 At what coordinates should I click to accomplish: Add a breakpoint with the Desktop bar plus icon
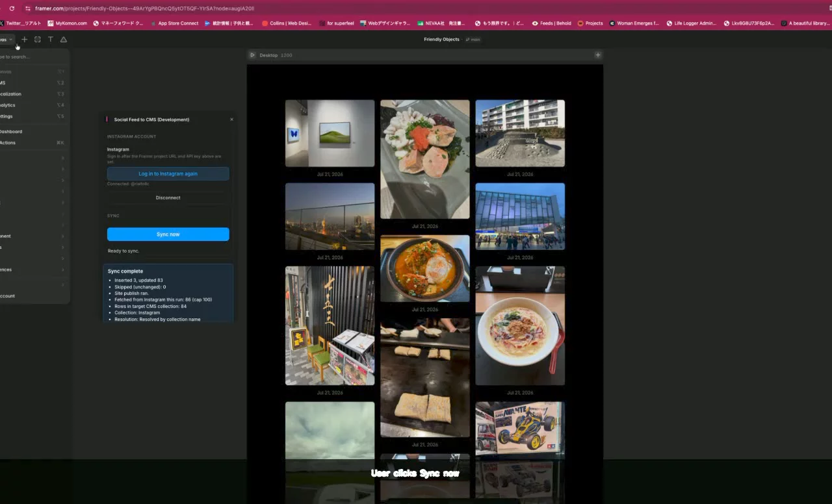[x=598, y=55]
